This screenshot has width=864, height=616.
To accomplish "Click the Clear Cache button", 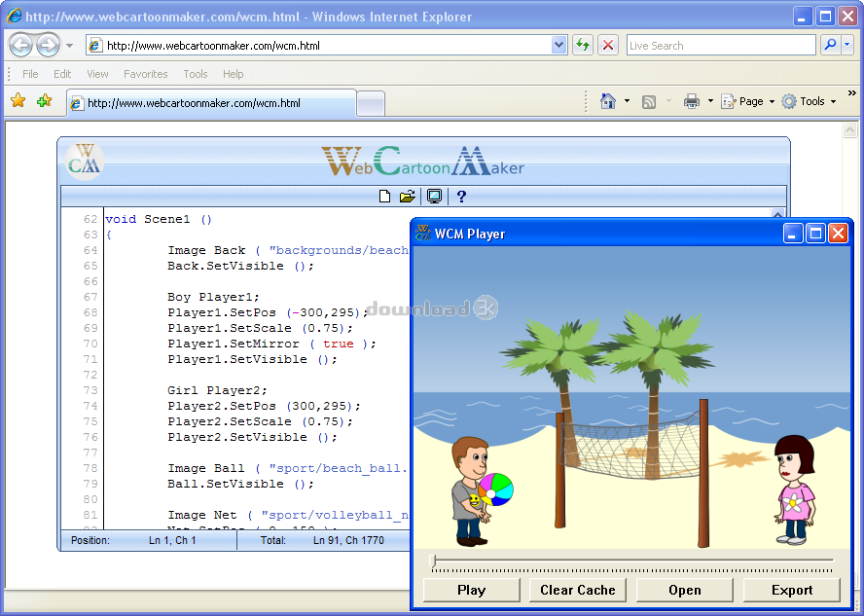I will pos(578,590).
